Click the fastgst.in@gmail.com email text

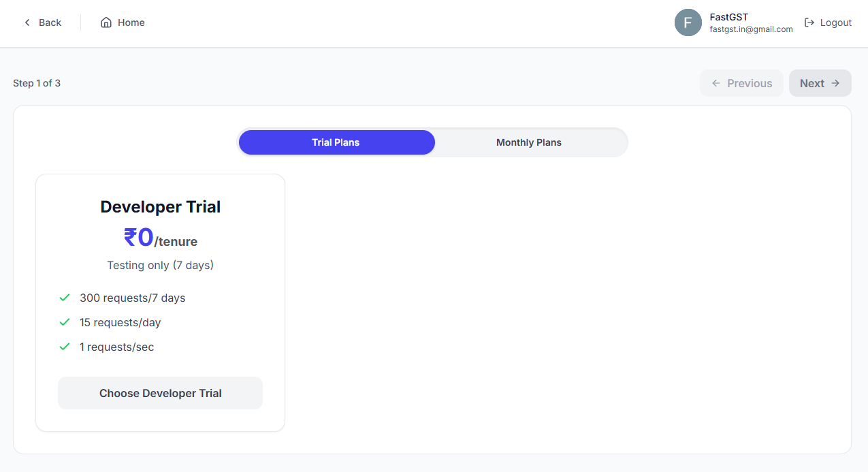(x=751, y=29)
